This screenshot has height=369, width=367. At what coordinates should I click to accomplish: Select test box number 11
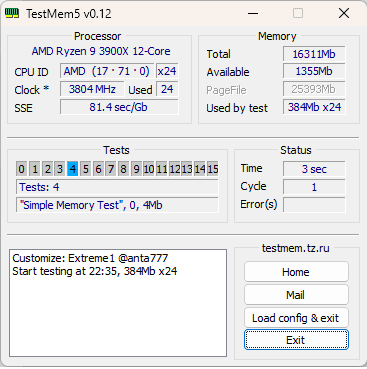click(x=162, y=169)
